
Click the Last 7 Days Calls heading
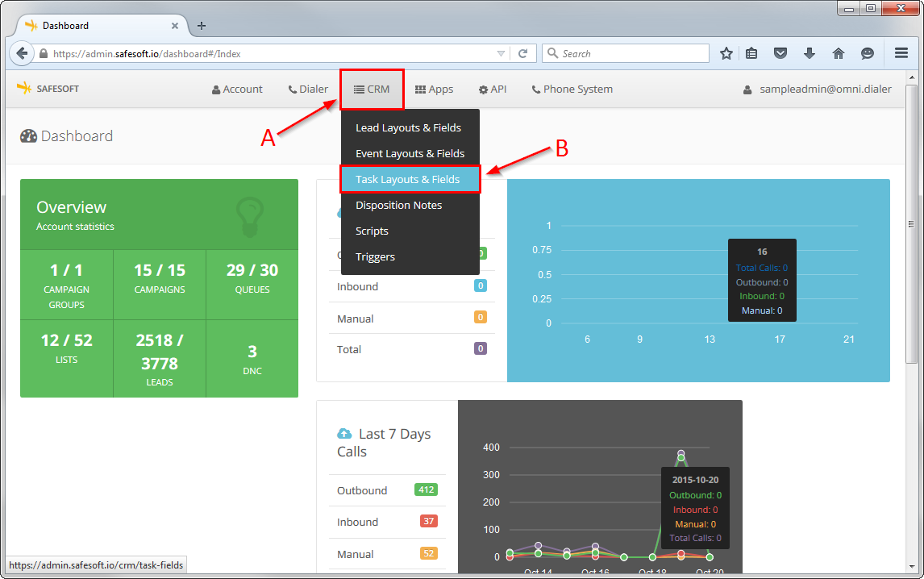384,443
